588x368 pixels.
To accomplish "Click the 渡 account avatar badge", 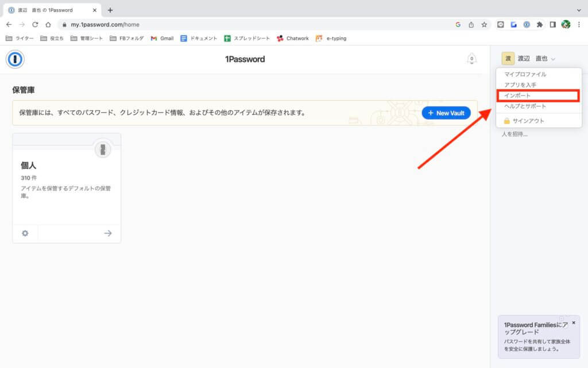I will (x=508, y=59).
